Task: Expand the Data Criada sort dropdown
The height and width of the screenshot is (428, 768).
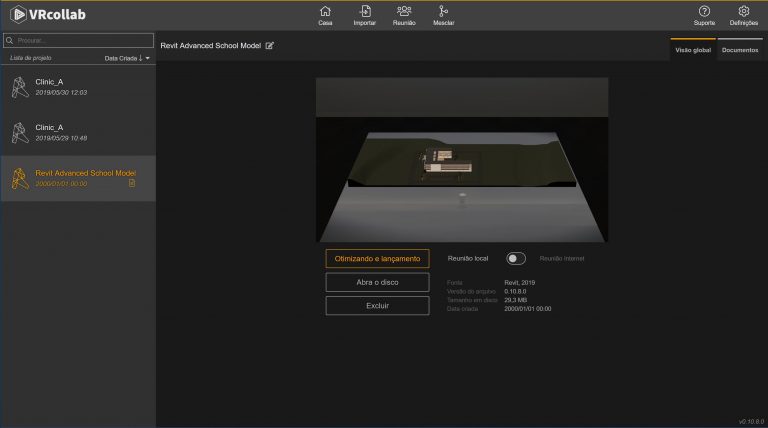Action: pos(147,58)
